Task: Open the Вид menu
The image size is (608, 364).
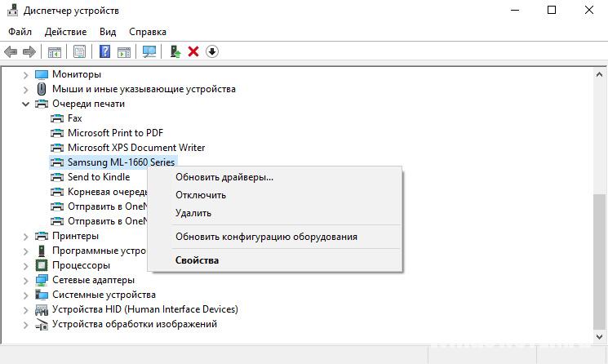Action: pos(108,32)
